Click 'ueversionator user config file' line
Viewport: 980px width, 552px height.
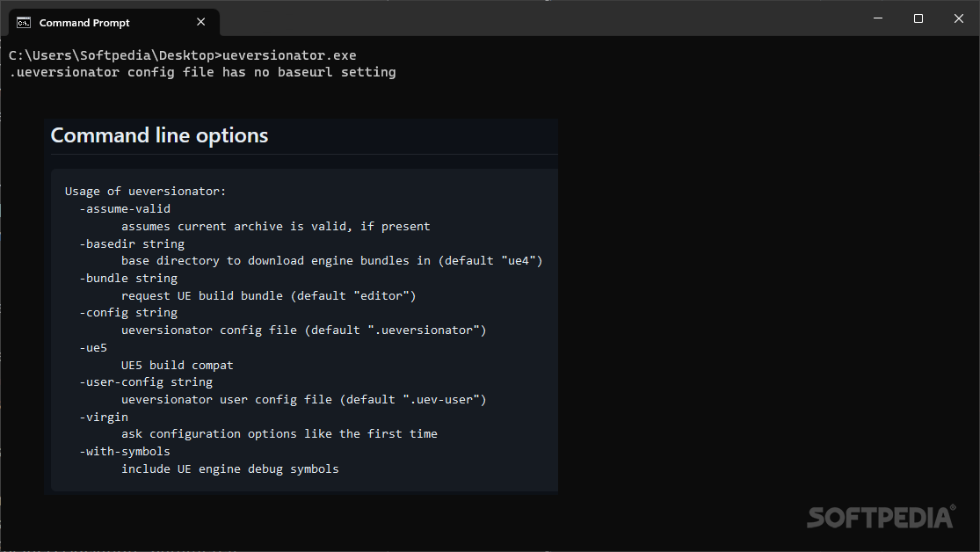(x=304, y=399)
